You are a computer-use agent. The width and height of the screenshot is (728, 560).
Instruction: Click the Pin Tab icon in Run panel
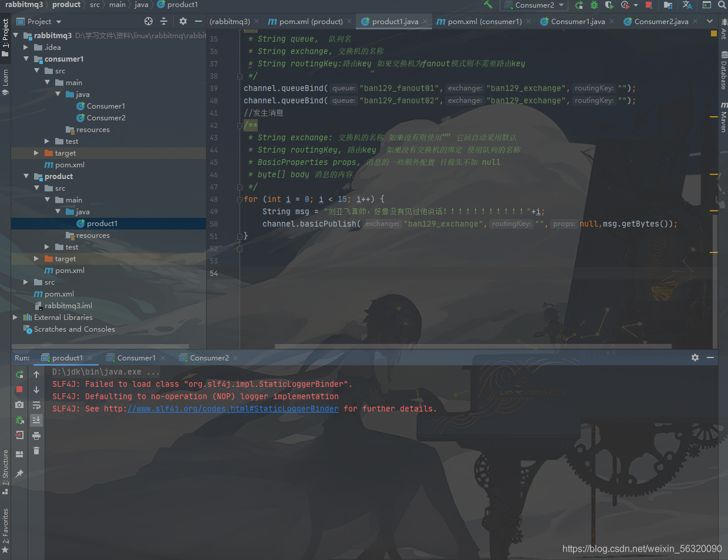click(19, 473)
